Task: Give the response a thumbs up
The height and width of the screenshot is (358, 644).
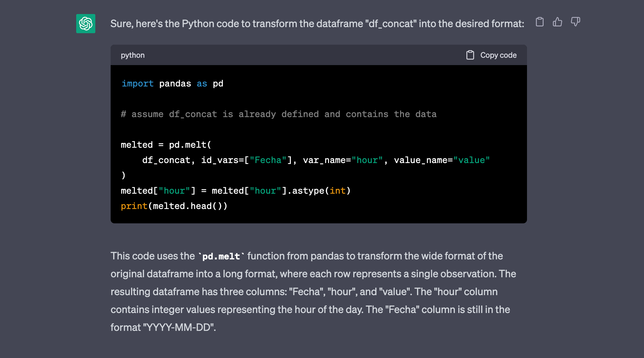Action: [558, 22]
